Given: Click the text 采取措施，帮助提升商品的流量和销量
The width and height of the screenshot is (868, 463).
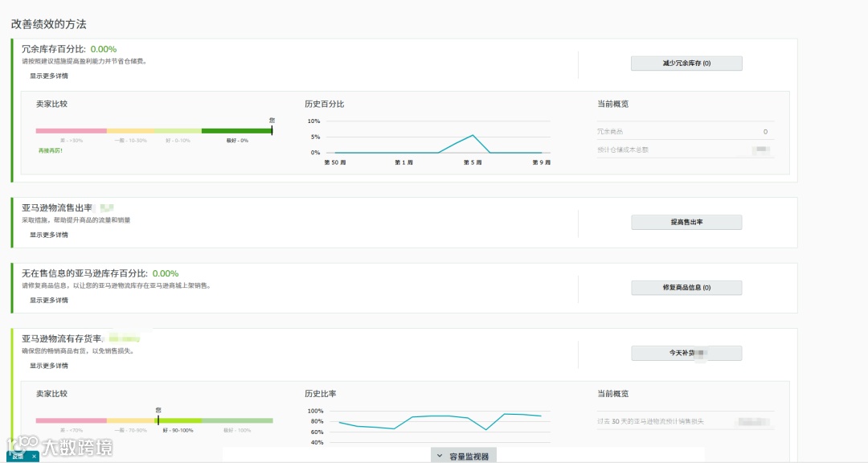Looking at the screenshot, I should [x=76, y=220].
